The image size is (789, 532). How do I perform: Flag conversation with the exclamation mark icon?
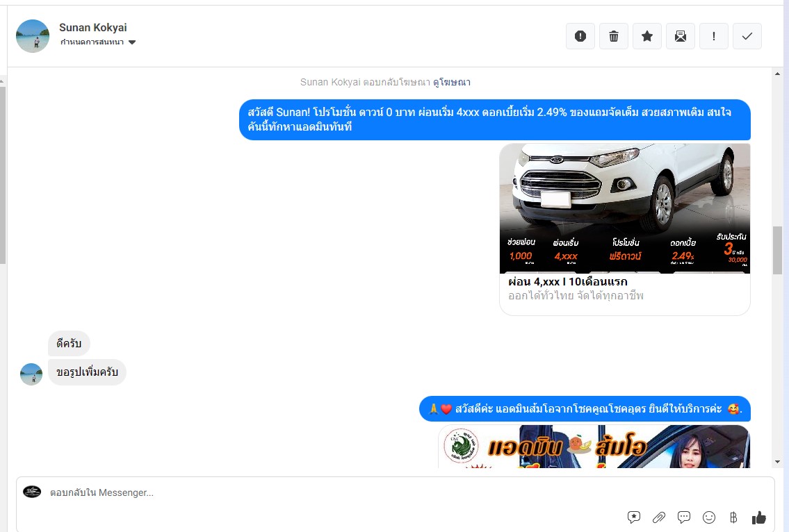coord(713,36)
